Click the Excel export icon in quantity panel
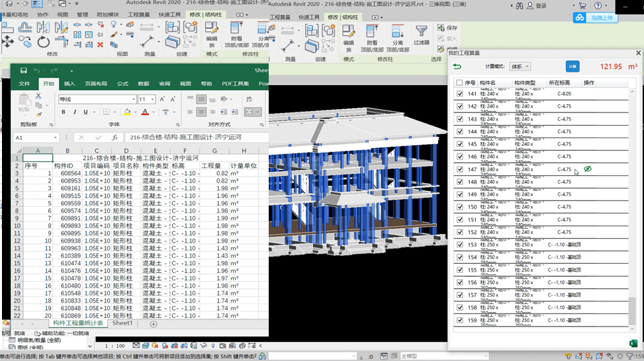Screen dimensions: 644x361 pos(632,343)
